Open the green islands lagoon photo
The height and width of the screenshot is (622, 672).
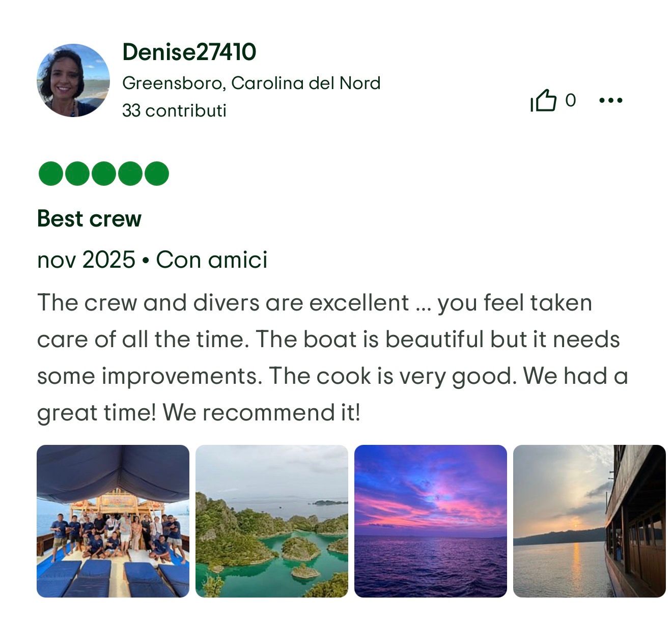272,521
